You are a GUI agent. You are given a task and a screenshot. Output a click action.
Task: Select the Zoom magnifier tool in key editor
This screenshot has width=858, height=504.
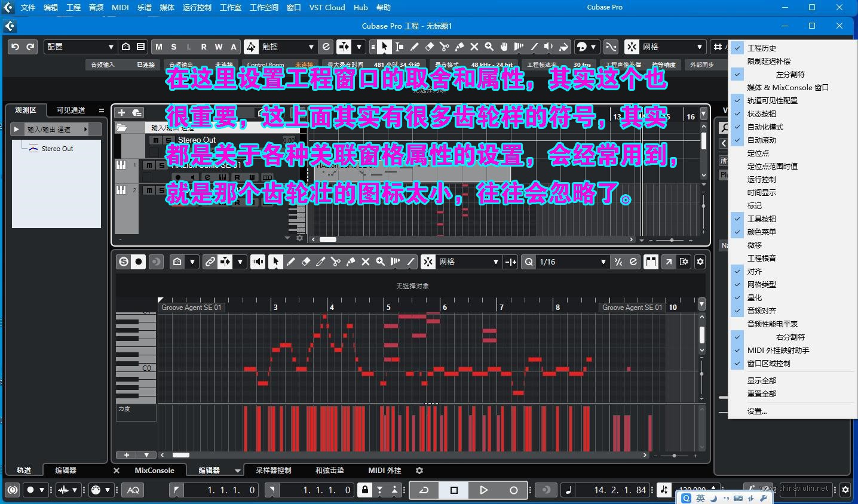(x=380, y=262)
